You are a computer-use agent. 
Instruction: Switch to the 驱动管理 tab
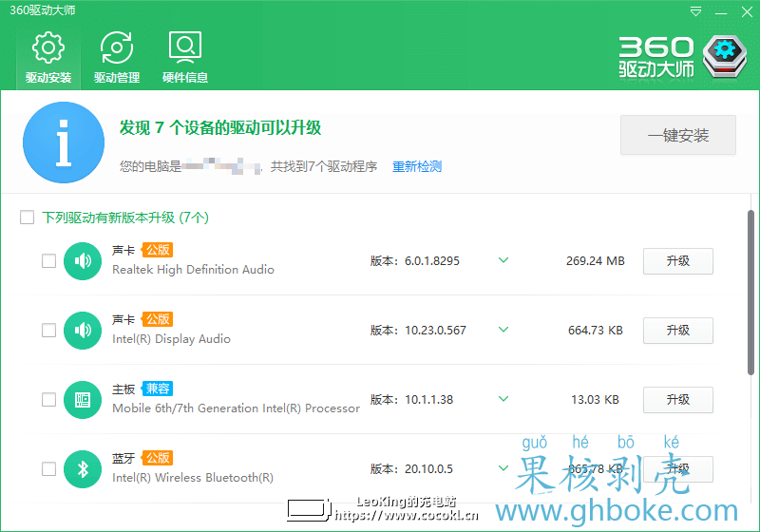point(117,58)
